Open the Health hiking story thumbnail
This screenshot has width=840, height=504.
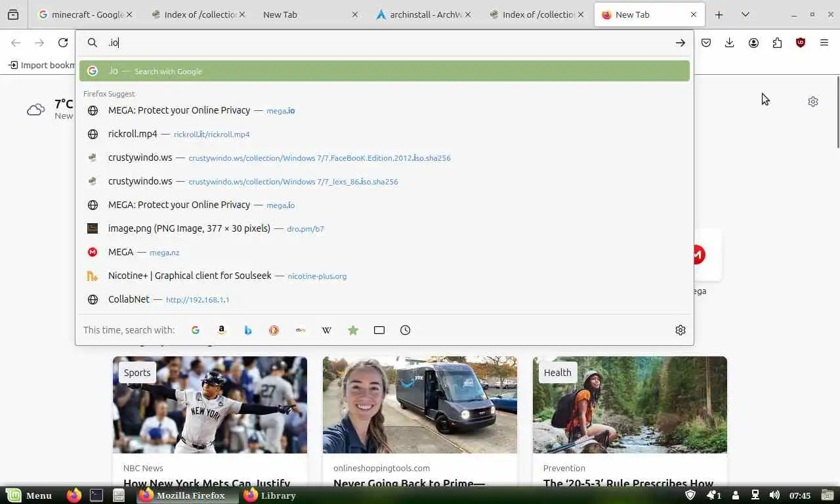pyautogui.click(x=630, y=405)
